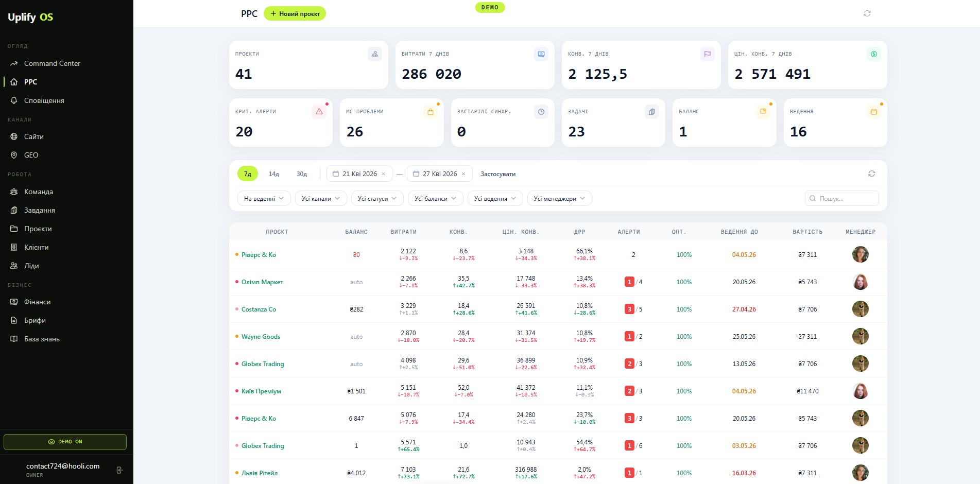Image resolution: width=980 pixels, height=484 pixels.
Task: Open the Олімп Маркет project
Action: [262, 282]
